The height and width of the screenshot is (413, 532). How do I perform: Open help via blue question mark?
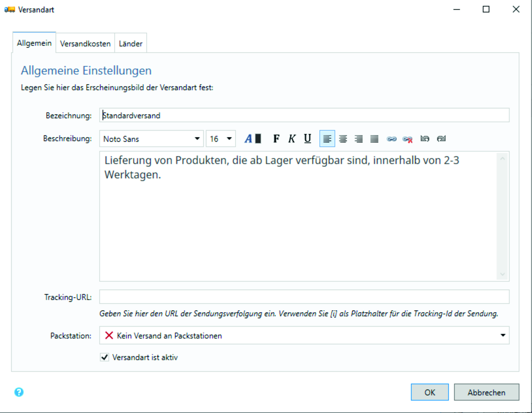(19, 392)
